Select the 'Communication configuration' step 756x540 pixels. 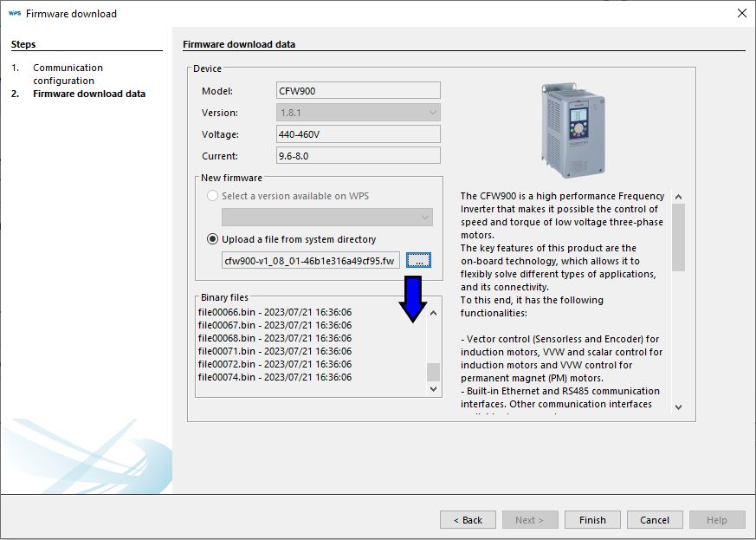68,74
